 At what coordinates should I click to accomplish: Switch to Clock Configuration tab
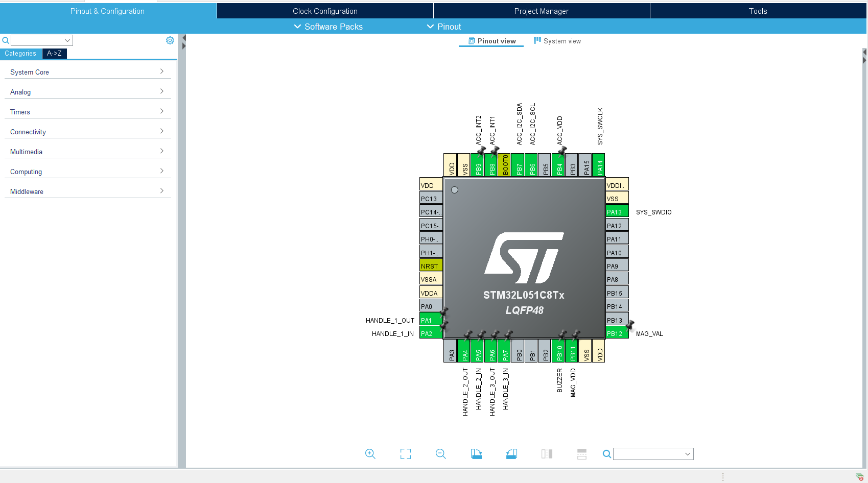pyautogui.click(x=325, y=11)
